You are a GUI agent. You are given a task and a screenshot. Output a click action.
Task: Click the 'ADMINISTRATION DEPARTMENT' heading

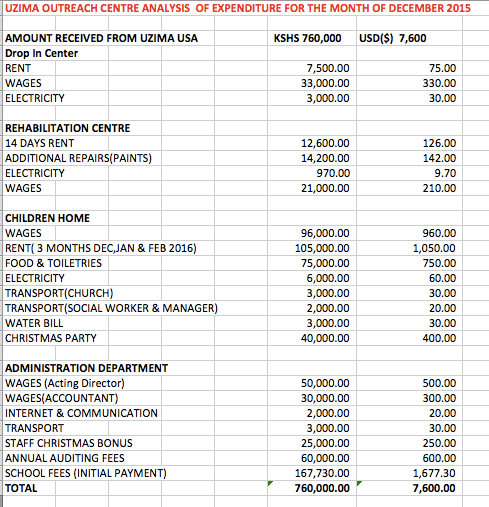tap(87, 368)
